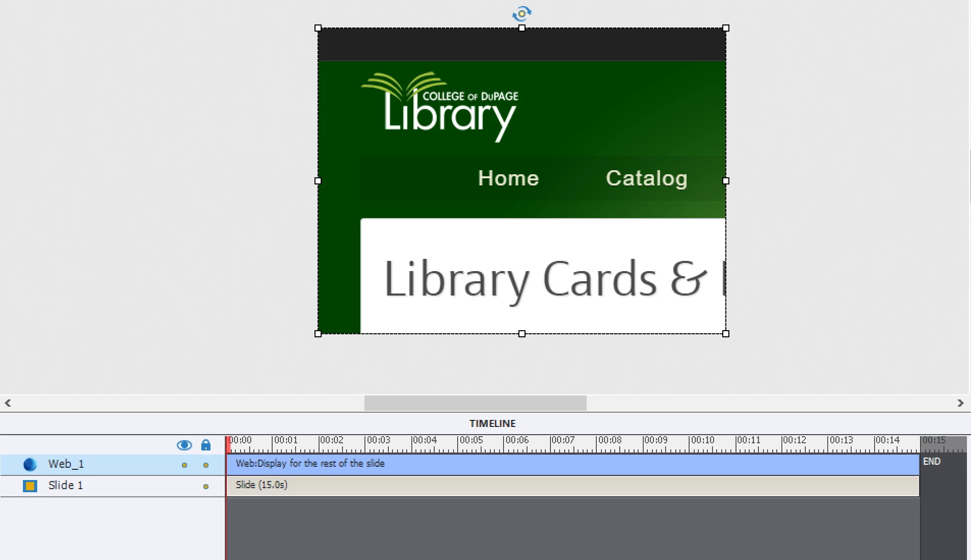Select the Slide (15.0s) timeline bar
This screenshot has height=560, width=971.
tap(573, 486)
